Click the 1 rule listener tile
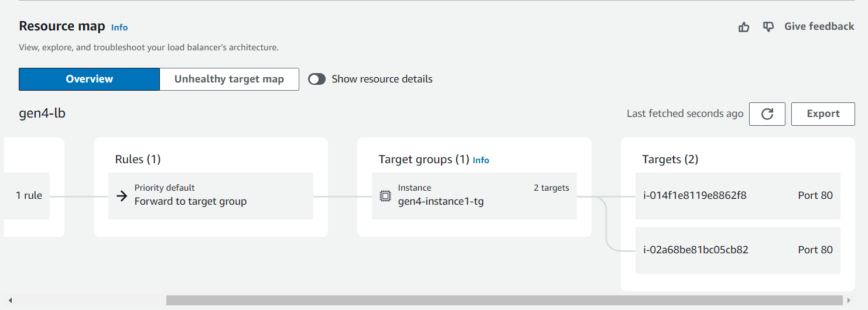The width and height of the screenshot is (868, 310). click(x=27, y=196)
